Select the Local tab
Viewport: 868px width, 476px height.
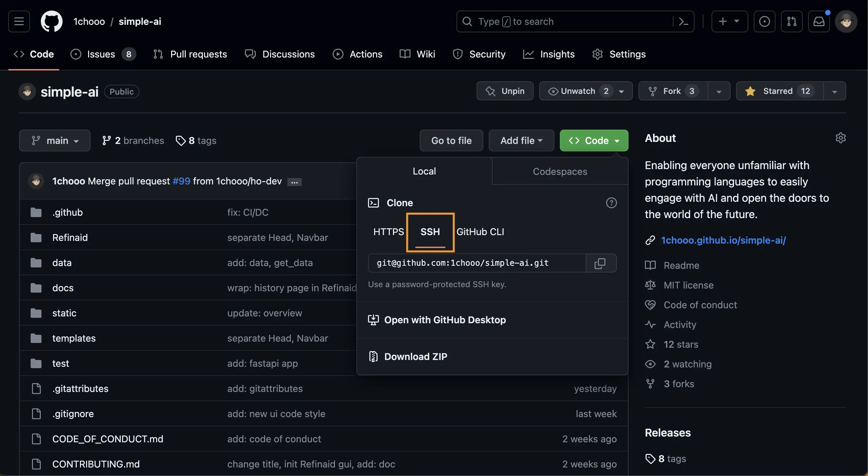tap(424, 171)
